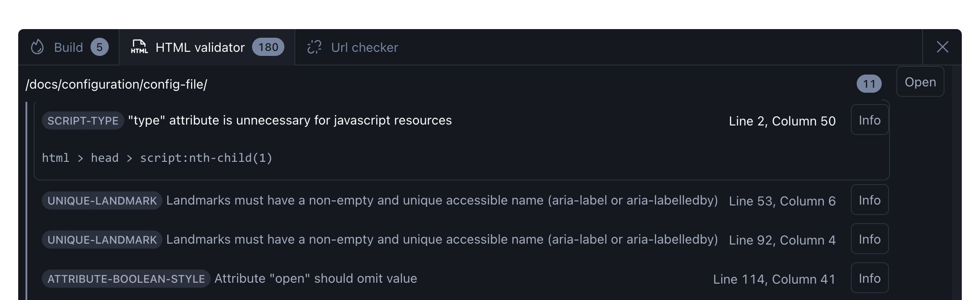Click the HTML file icon

[x=139, y=47]
